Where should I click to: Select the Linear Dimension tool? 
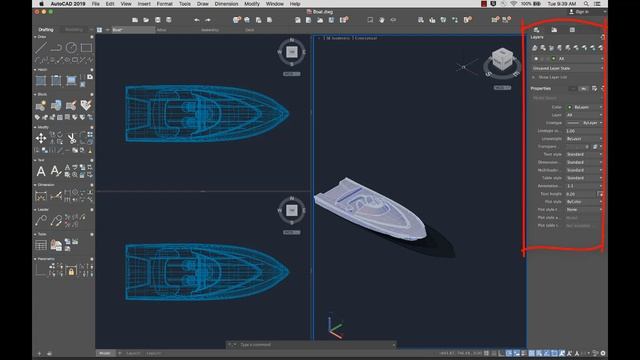(41, 196)
